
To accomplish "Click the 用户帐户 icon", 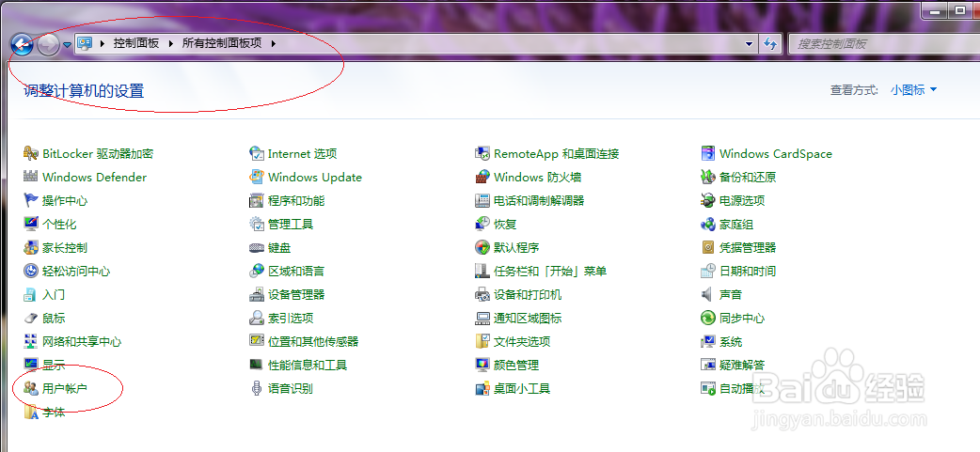I will (31, 388).
